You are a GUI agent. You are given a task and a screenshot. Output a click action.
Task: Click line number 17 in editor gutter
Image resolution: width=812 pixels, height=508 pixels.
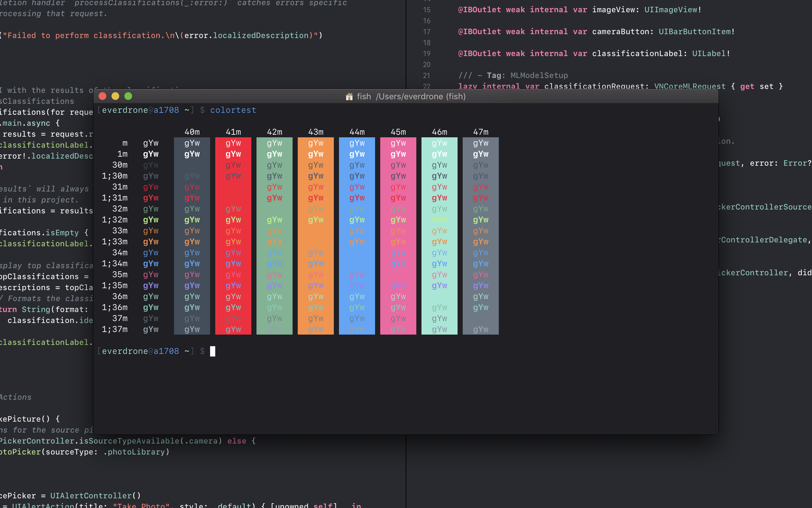427,32
